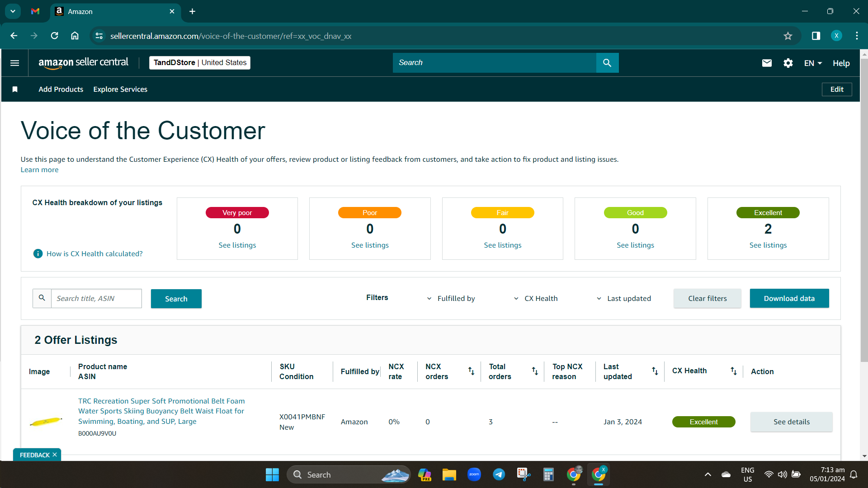Image resolution: width=868 pixels, height=488 pixels.
Task: Open the Chrome profile avatar
Action: point(836,36)
